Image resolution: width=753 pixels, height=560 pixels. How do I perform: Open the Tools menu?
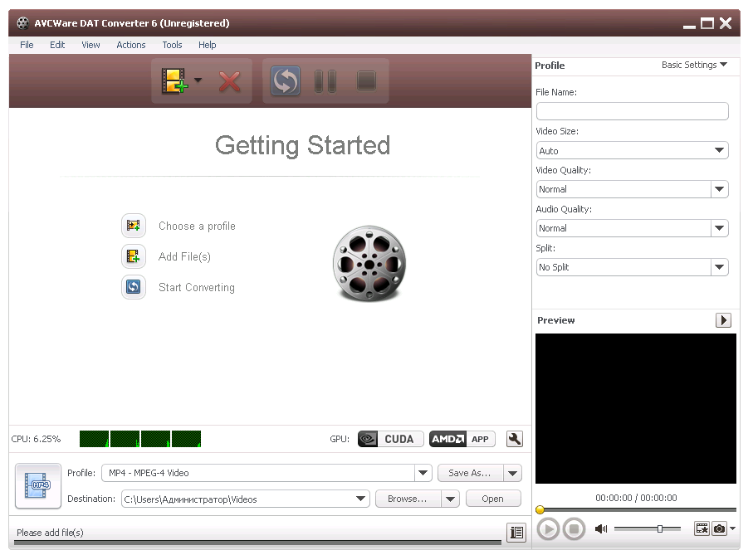click(172, 45)
